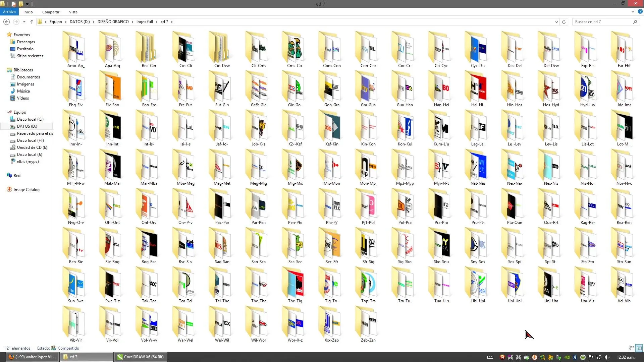Expand the arrow after cd 7 breadcrumb
This screenshot has height=362, width=644.
(172, 22)
